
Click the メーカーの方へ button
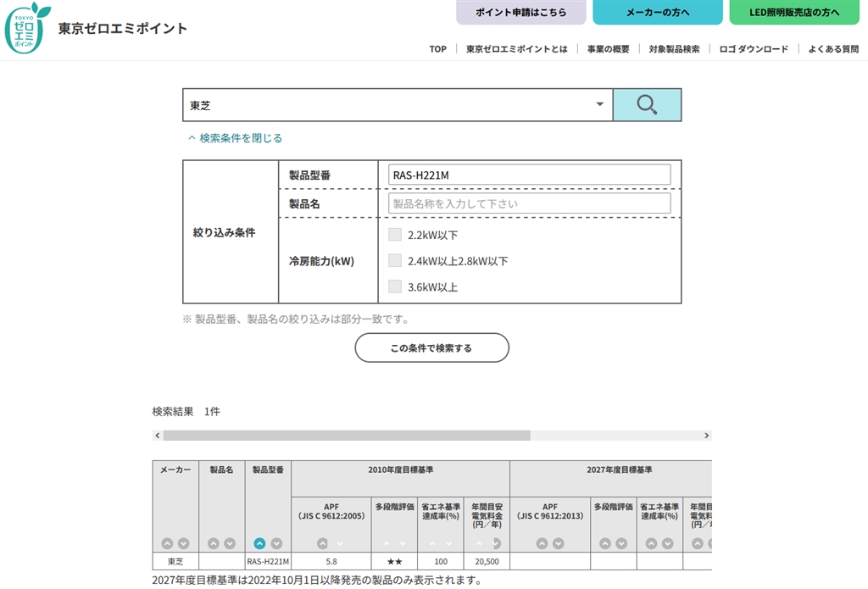click(x=658, y=12)
